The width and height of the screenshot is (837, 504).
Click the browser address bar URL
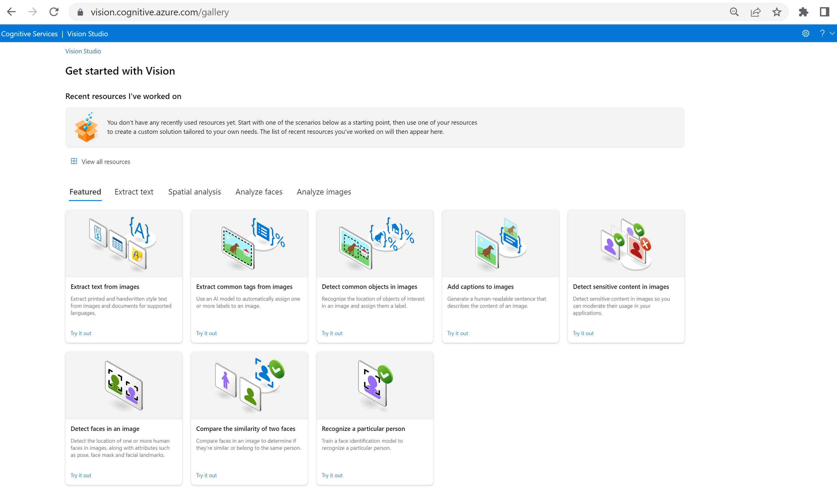click(160, 12)
